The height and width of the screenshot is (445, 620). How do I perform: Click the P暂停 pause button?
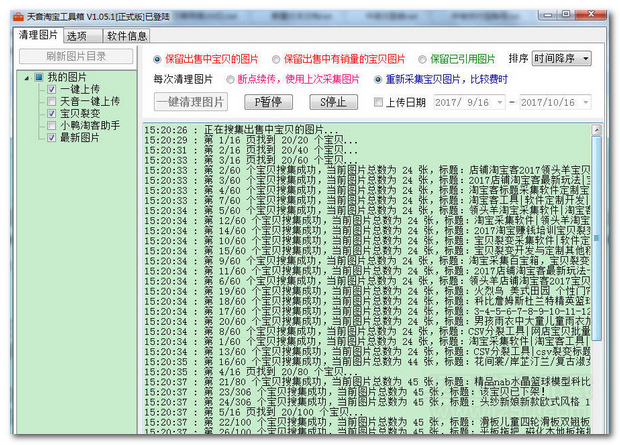click(268, 102)
